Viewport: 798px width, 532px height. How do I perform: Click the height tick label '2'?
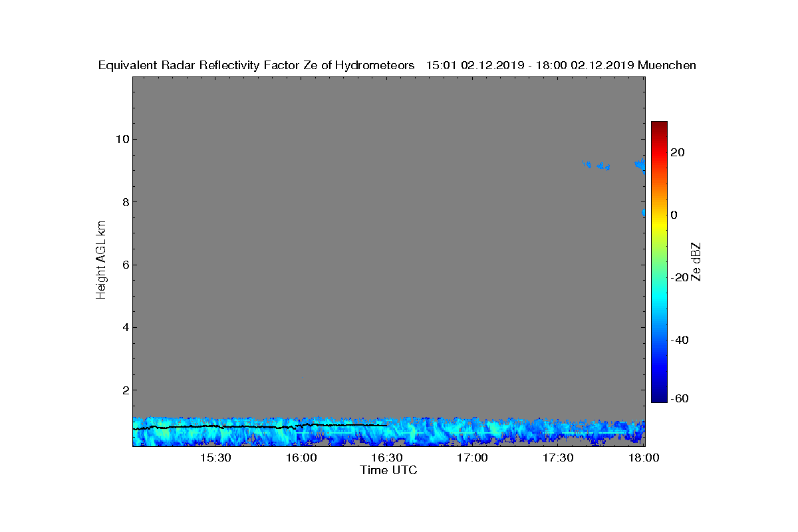(x=124, y=390)
